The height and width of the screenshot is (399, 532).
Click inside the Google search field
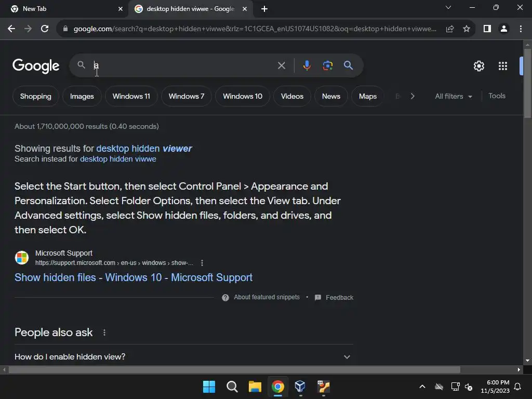(183, 65)
